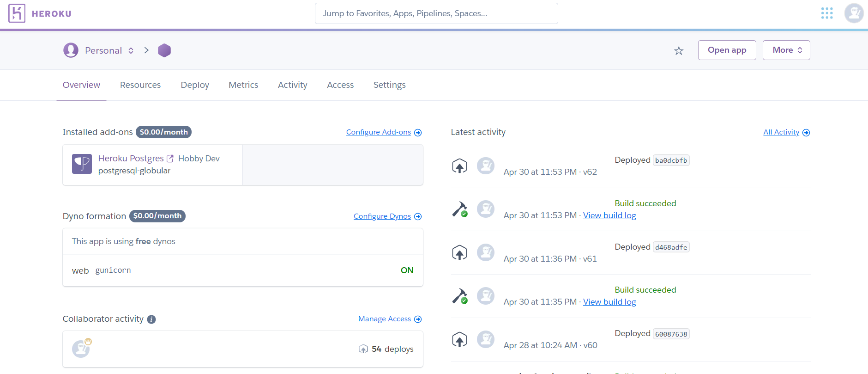868x374 pixels.
Task: View All Activity link
Action: click(781, 132)
